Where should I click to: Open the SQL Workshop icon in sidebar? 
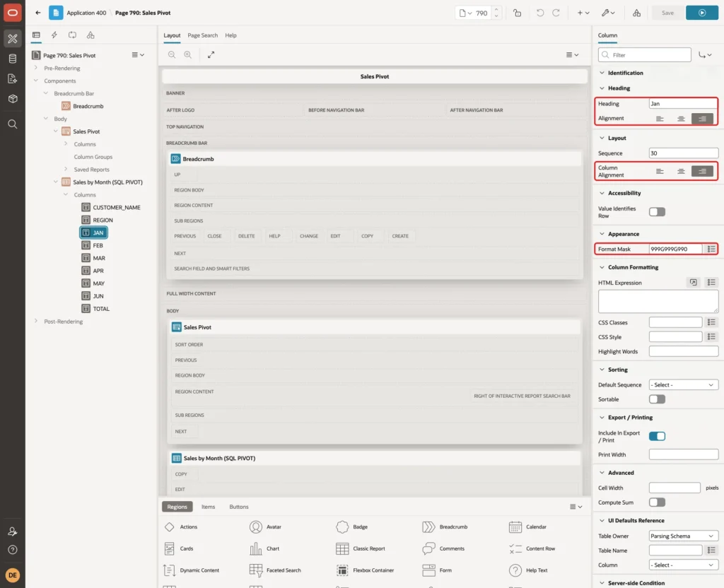(x=13, y=59)
